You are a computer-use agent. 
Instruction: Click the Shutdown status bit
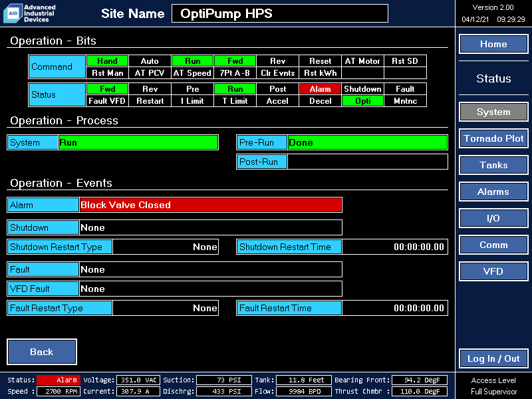[362, 89]
